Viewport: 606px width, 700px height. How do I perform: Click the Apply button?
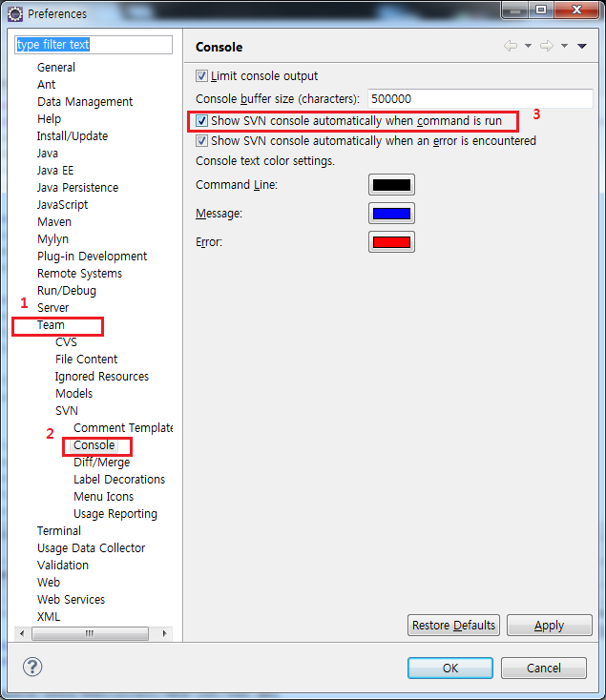(550, 625)
